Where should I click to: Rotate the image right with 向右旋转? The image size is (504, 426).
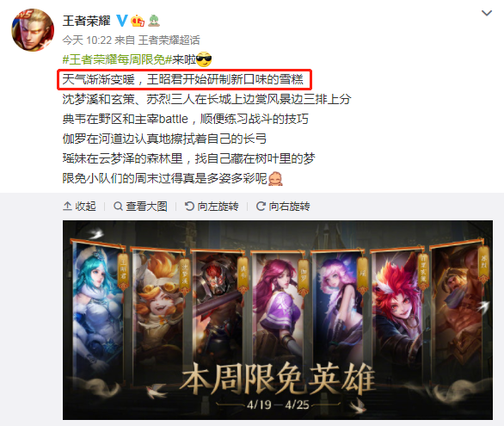[x=283, y=206]
